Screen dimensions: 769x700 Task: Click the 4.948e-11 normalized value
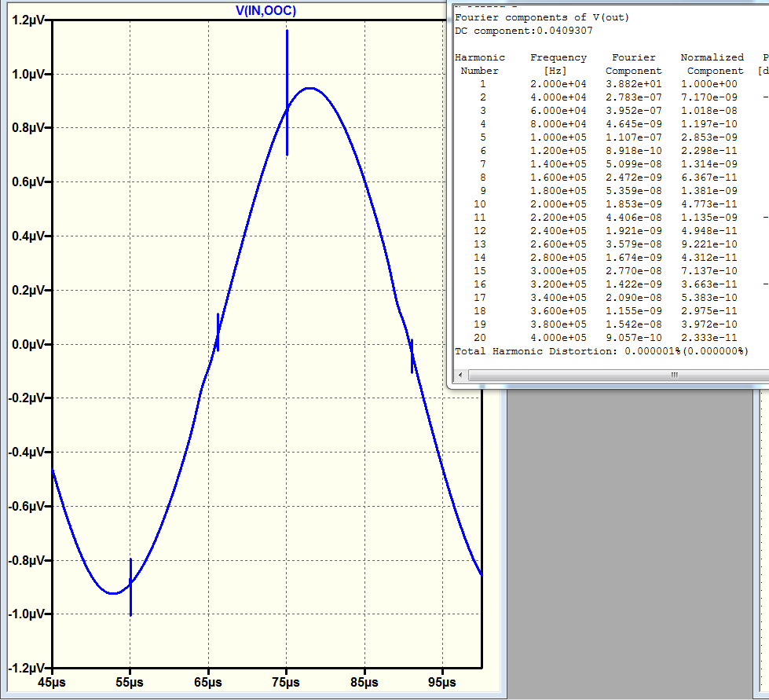click(x=709, y=231)
